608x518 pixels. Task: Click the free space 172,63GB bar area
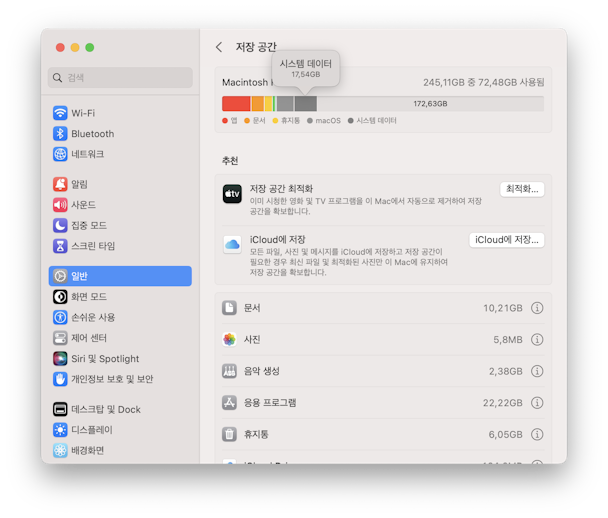click(430, 104)
